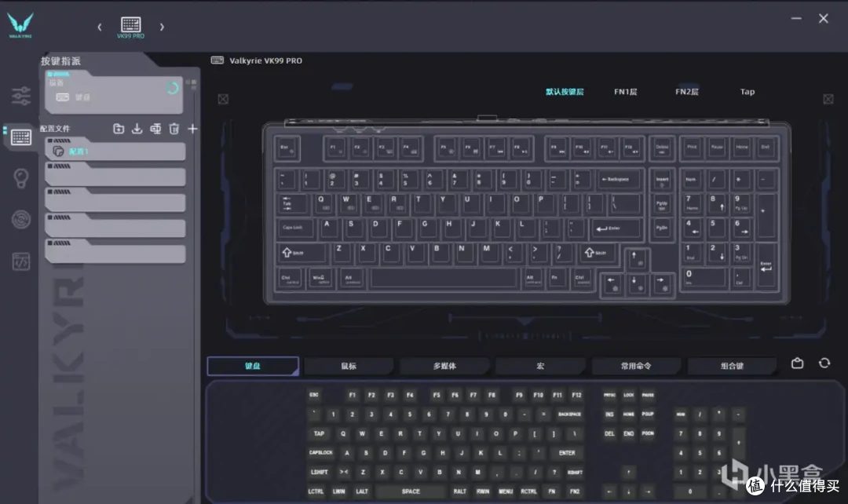This screenshot has height=504, width=848.
Task: Switch to FN2层 layer tab
Action: (687, 92)
